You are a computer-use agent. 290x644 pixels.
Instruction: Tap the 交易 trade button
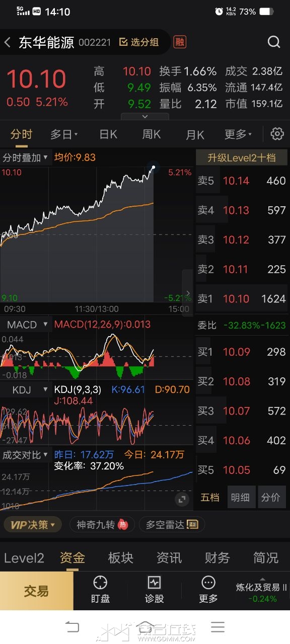[36, 591]
